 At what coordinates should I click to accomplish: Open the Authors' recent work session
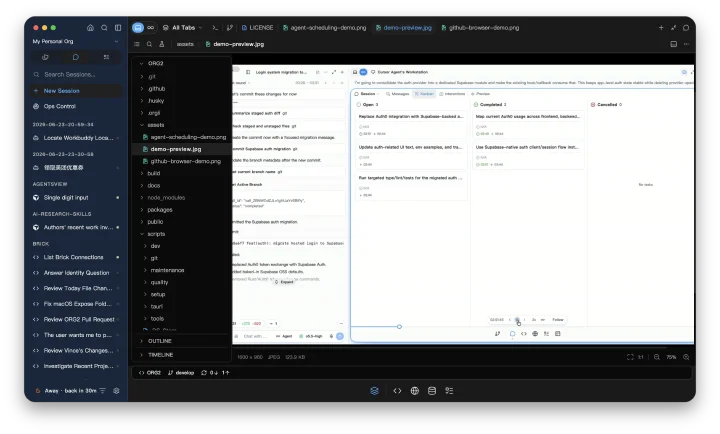click(76, 227)
